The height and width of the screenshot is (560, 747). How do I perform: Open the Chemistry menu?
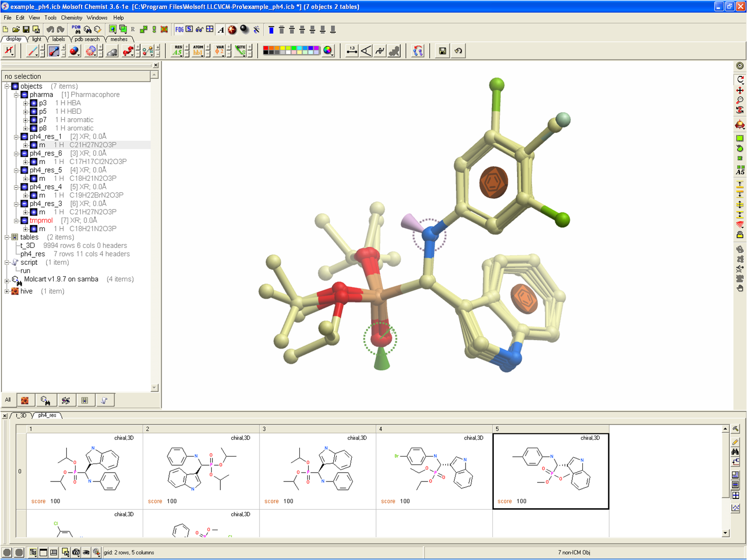(x=72, y=17)
